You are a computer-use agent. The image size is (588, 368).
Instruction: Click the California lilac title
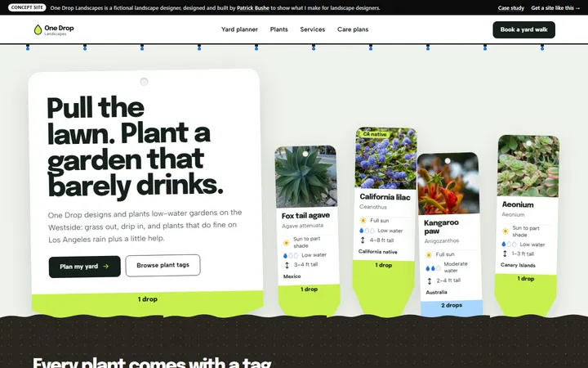(x=385, y=197)
